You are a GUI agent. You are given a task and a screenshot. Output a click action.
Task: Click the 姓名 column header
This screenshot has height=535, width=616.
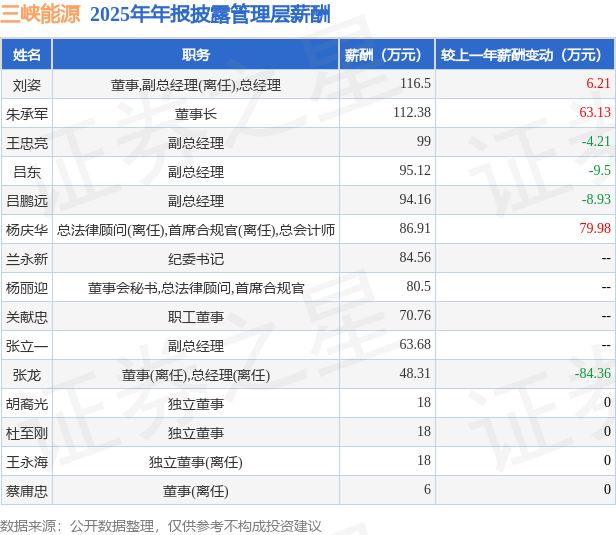pyautogui.click(x=27, y=54)
